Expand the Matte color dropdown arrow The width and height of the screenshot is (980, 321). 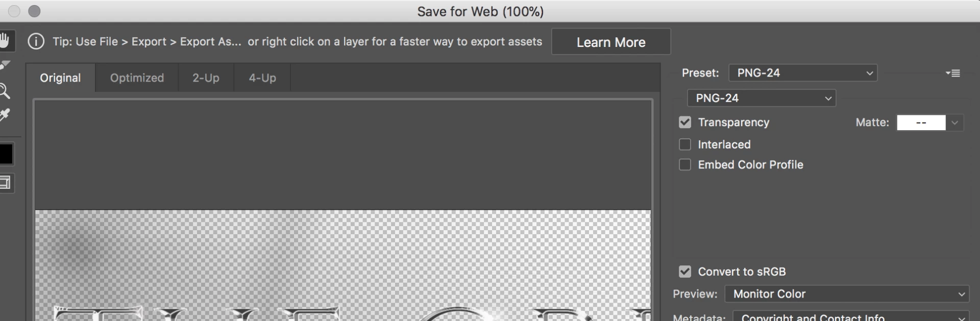pyautogui.click(x=954, y=122)
